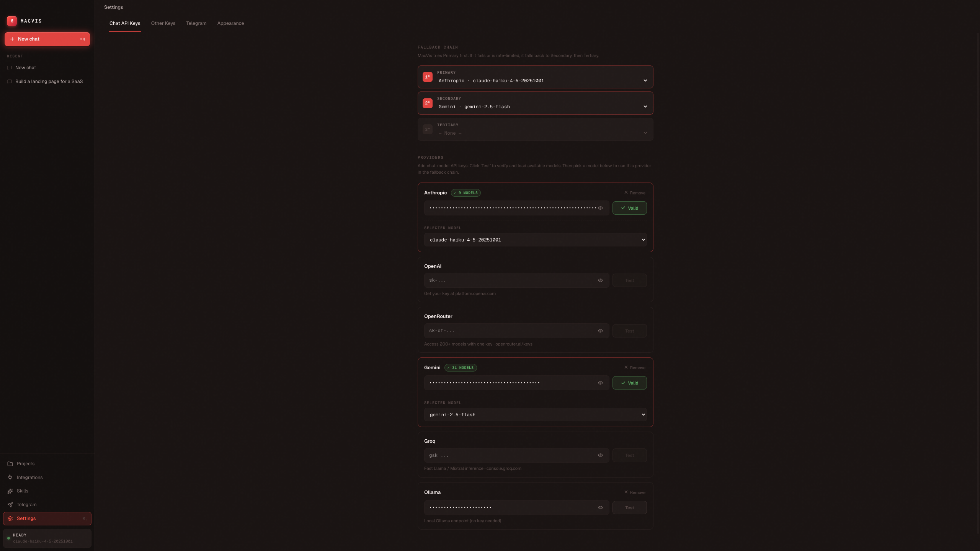Open Projects in the sidebar
This screenshot has width=980, height=551.
pos(47,464)
